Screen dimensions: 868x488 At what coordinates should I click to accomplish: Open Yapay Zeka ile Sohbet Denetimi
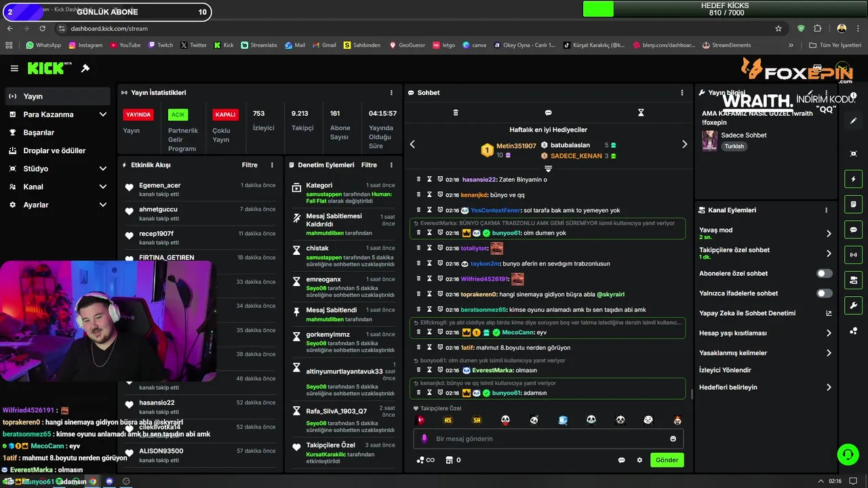pos(747,313)
